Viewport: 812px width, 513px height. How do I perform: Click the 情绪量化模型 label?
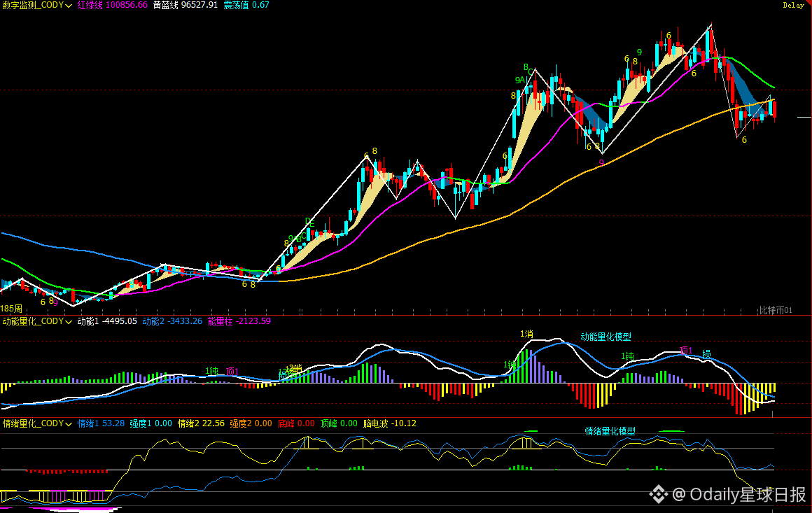[x=610, y=431]
